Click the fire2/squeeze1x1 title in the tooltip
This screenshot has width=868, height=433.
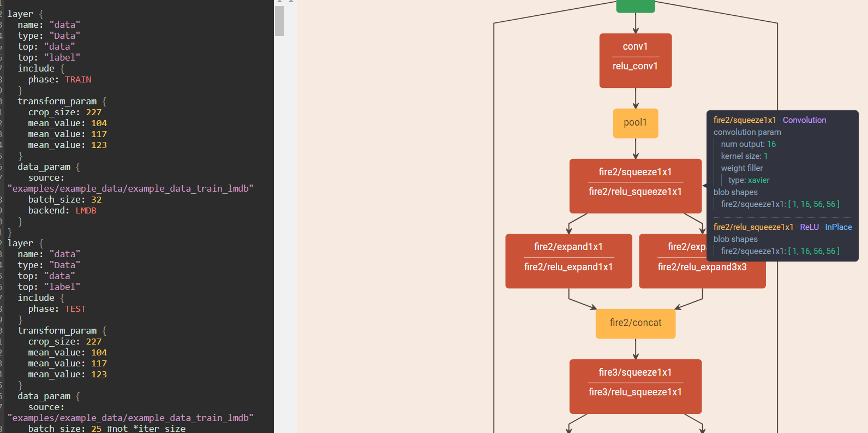coord(745,120)
